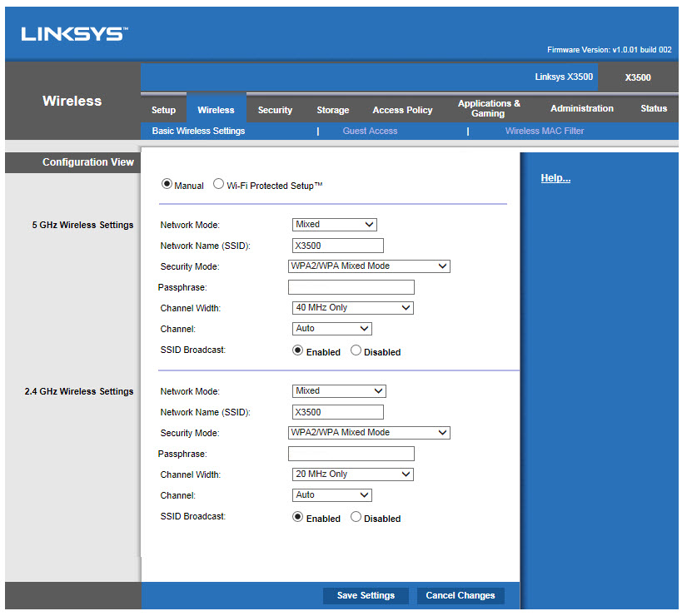682x616 pixels.
Task: Open 2.4 GHz Channel Width dropdown
Action: 353,474
